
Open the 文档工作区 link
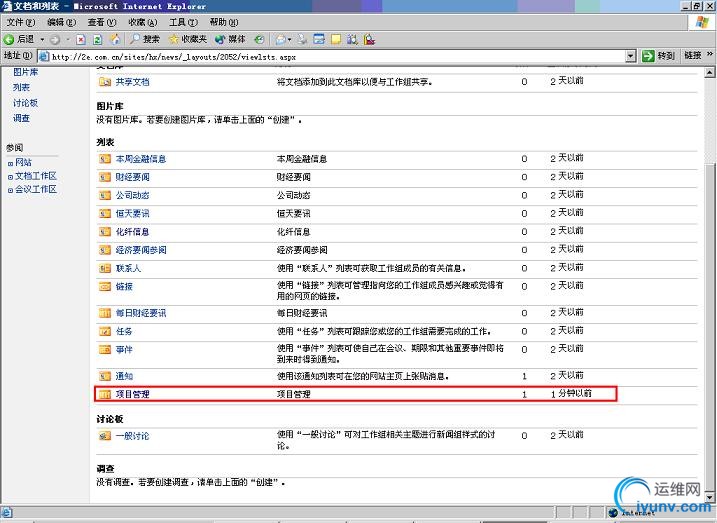pyautogui.click(x=36, y=176)
